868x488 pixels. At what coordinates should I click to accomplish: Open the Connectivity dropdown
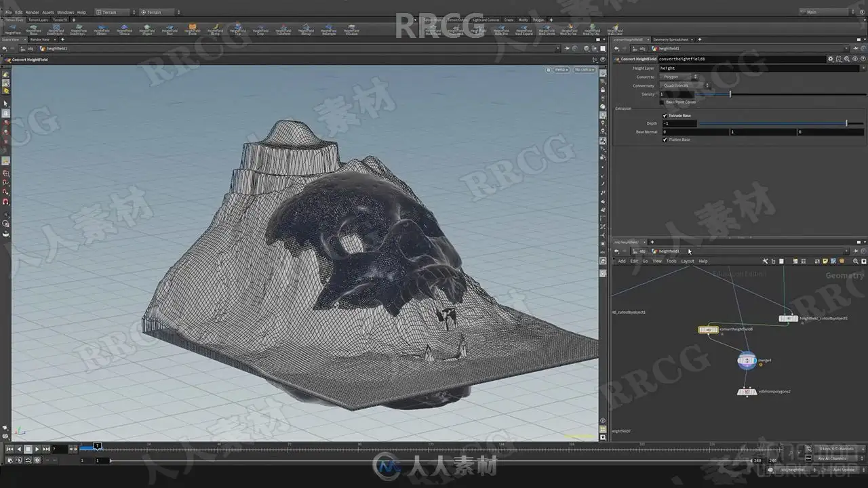685,85
